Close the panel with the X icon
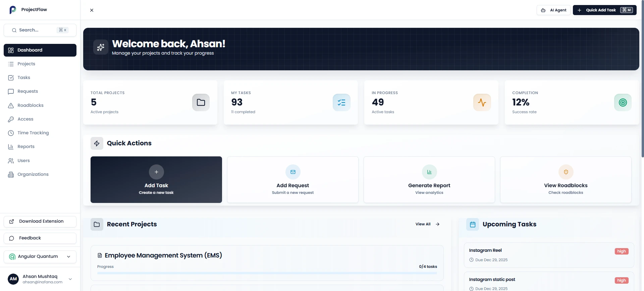Viewport: 644px width, 291px height. [x=92, y=10]
